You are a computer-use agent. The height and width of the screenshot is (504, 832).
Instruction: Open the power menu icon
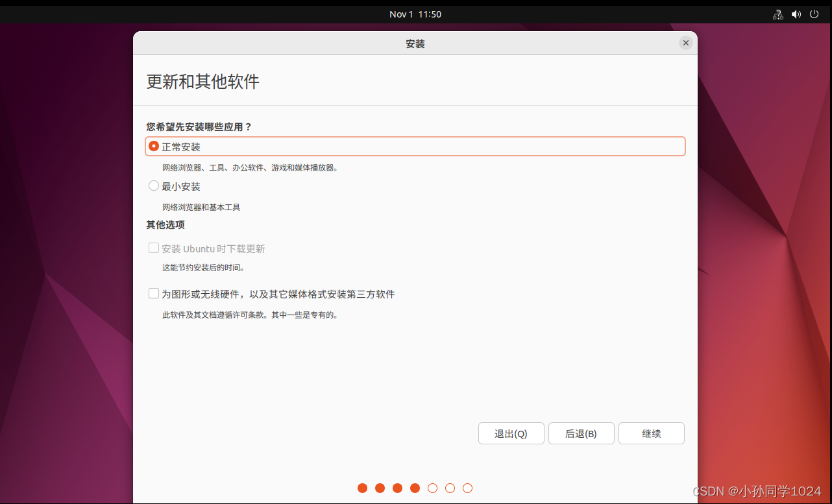coord(814,14)
